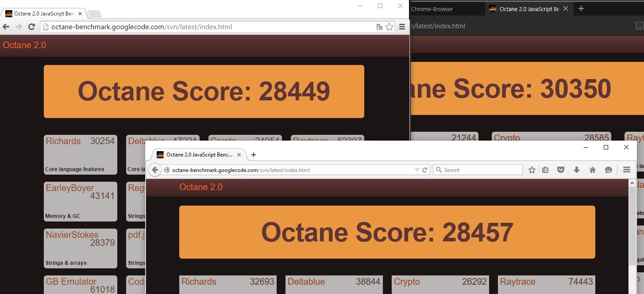Select the Richards 32693 tile in Firefox
This screenshot has width=644, height=294.
tap(228, 285)
